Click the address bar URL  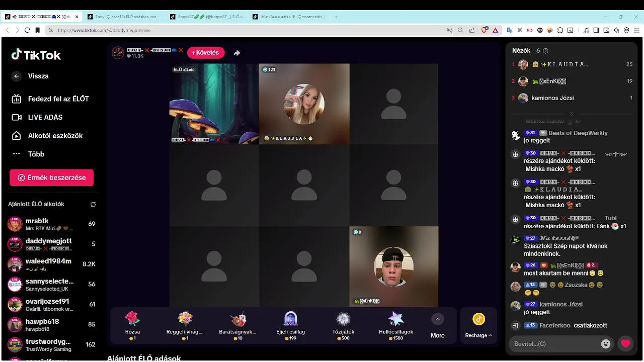(x=104, y=30)
